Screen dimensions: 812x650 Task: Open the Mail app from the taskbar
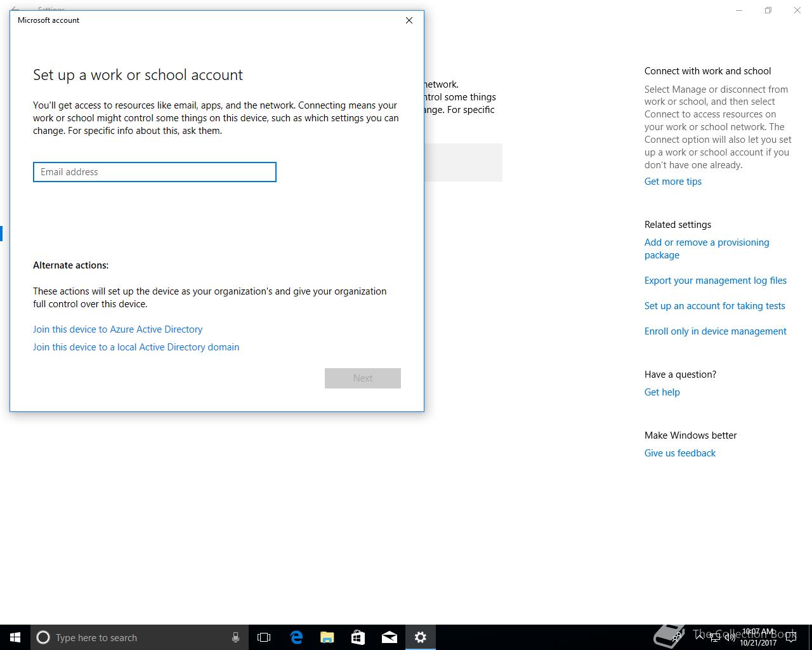pyautogui.click(x=390, y=637)
